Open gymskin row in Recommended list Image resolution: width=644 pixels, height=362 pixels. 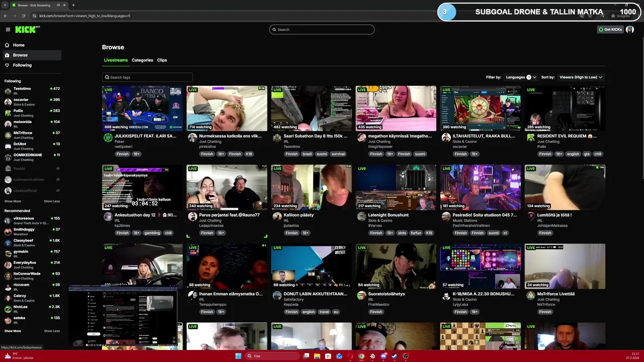32,254
